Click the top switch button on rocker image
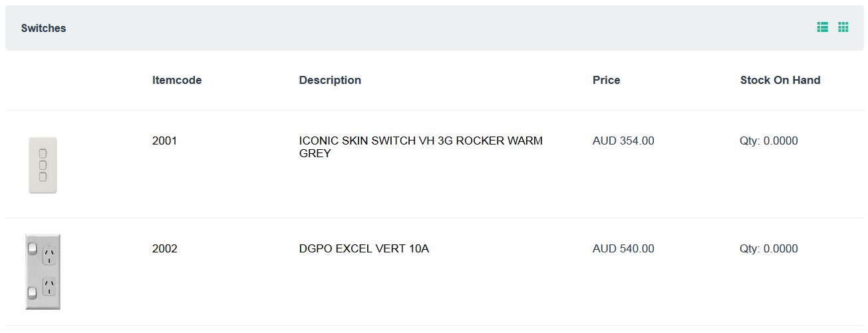868x333 pixels. [43, 153]
